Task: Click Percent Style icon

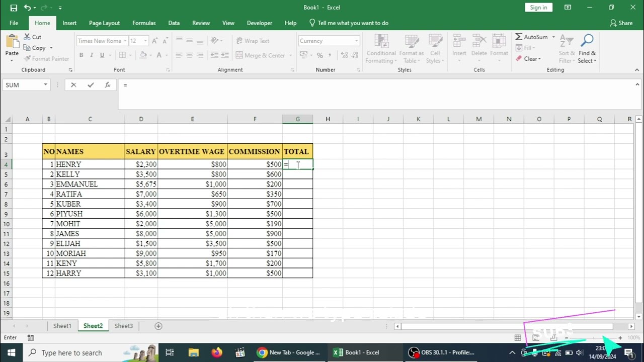Action: pos(320,55)
